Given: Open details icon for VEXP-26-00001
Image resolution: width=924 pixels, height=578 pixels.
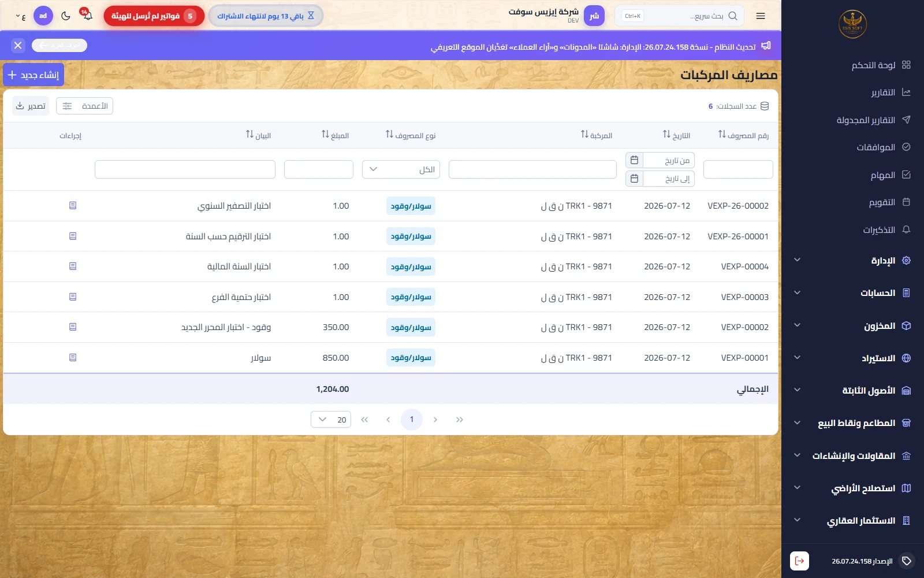Looking at the screenshot, I should point(73,236).
